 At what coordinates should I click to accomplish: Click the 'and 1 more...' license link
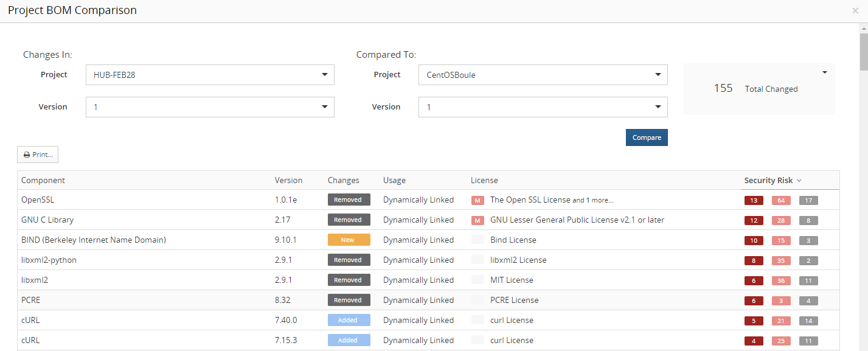(593, 200)
